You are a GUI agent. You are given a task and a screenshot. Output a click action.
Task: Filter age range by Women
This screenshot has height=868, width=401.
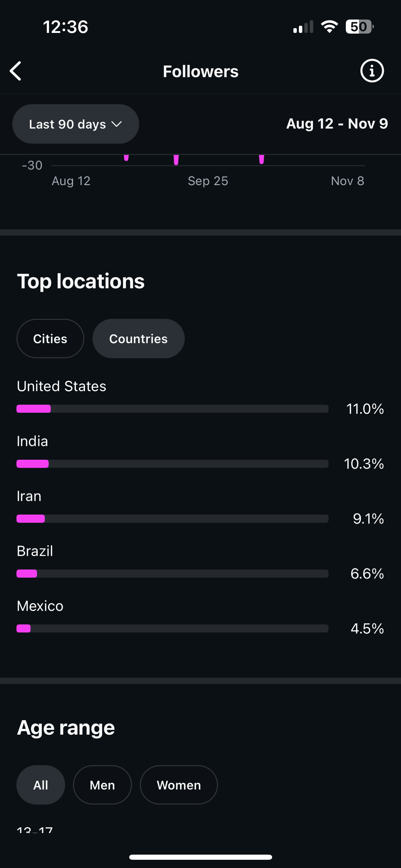(179, 785)
